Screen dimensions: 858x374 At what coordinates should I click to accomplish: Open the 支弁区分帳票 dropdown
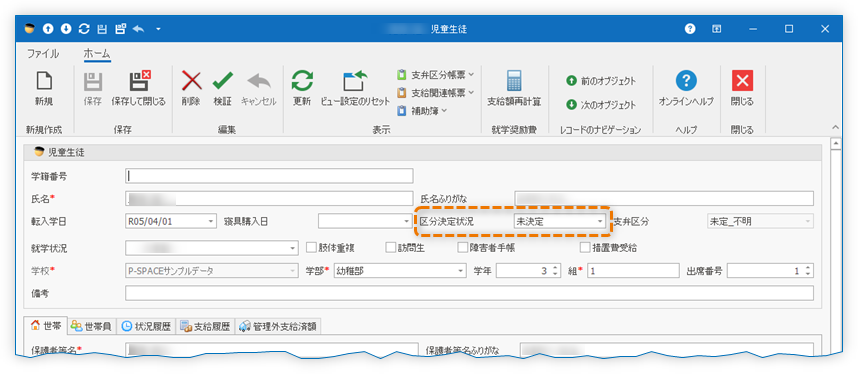coord(436,74)
